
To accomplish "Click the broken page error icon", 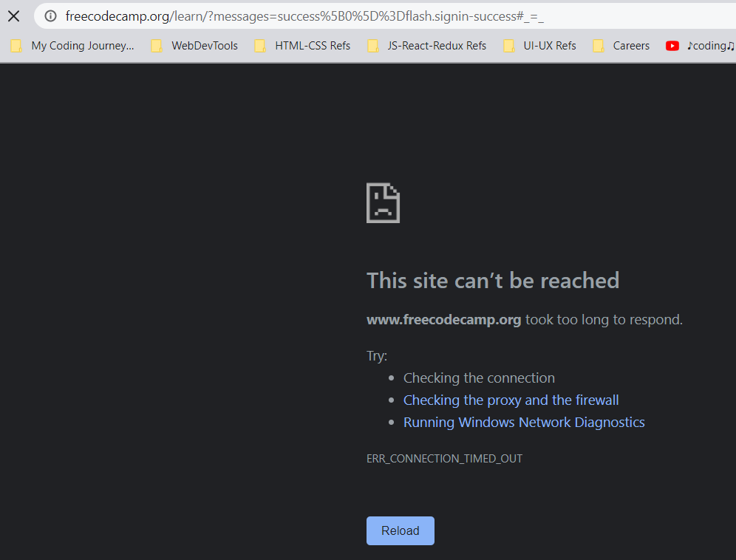I will click(382, 202).
